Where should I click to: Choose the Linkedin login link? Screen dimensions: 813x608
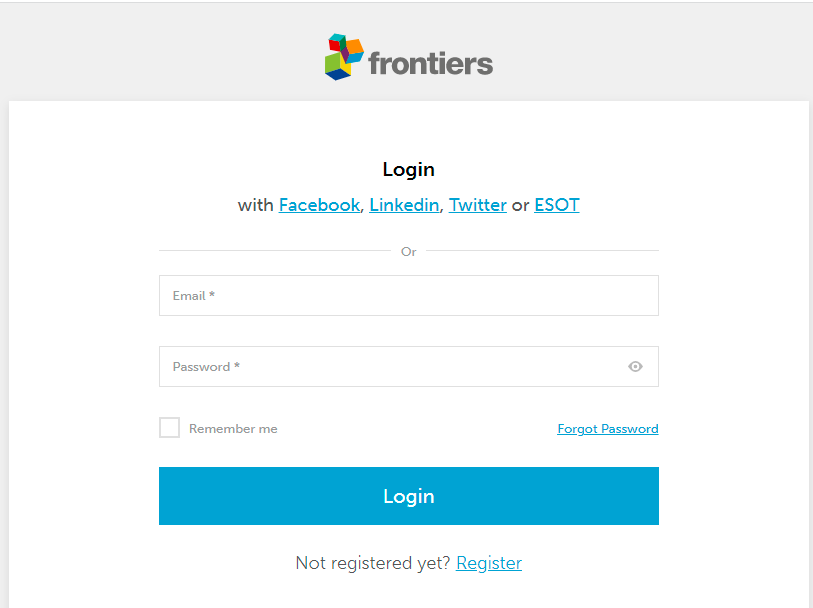(404, 205)
